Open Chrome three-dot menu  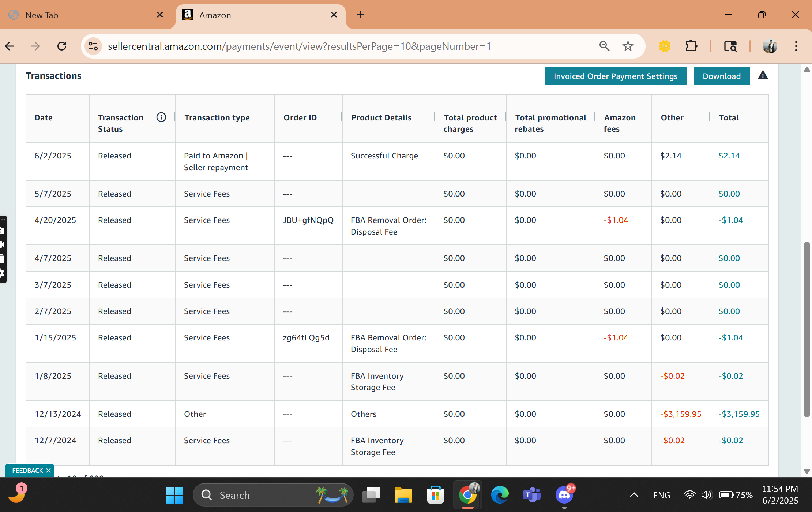point(796,46)
